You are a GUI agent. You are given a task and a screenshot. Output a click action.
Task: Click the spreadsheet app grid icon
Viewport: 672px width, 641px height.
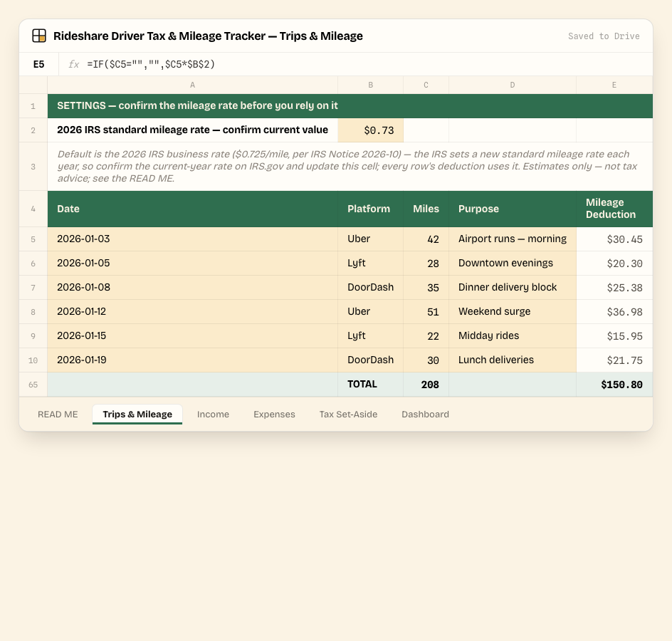(x=39, y=36)
